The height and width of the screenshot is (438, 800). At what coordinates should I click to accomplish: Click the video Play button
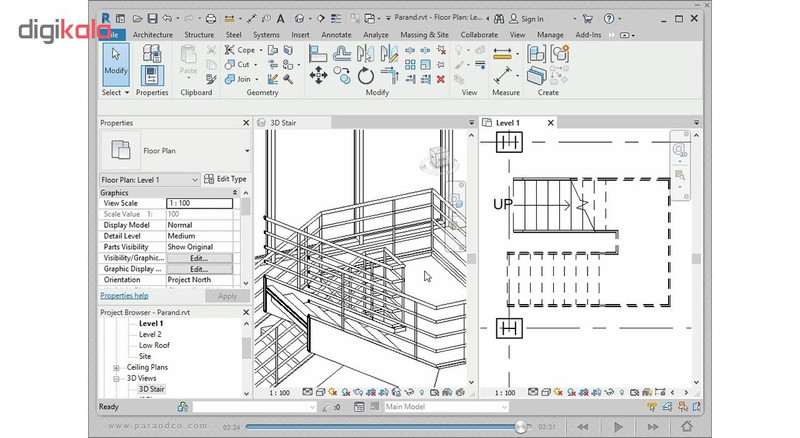(x=618, y=427)
